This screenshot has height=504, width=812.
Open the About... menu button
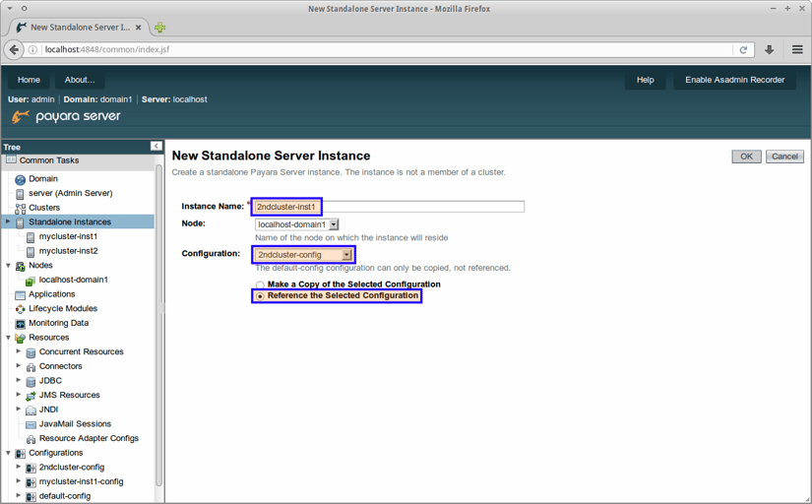point(80,80)
